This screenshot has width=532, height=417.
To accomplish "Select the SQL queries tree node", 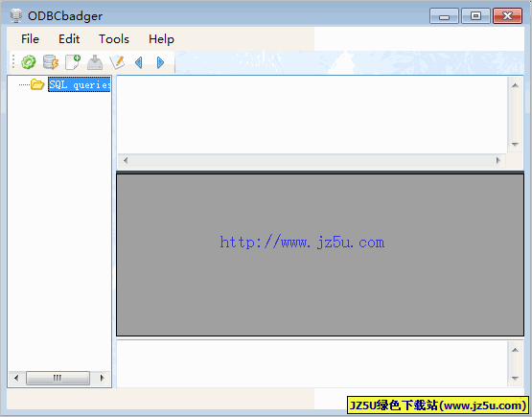I will 79,84.
